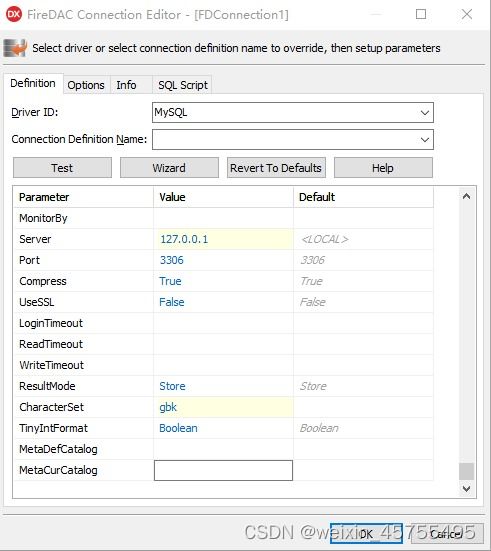This screenshot has width=491, height=551.
Task: Click the Compress value True
Action: [x=223, y=281]
